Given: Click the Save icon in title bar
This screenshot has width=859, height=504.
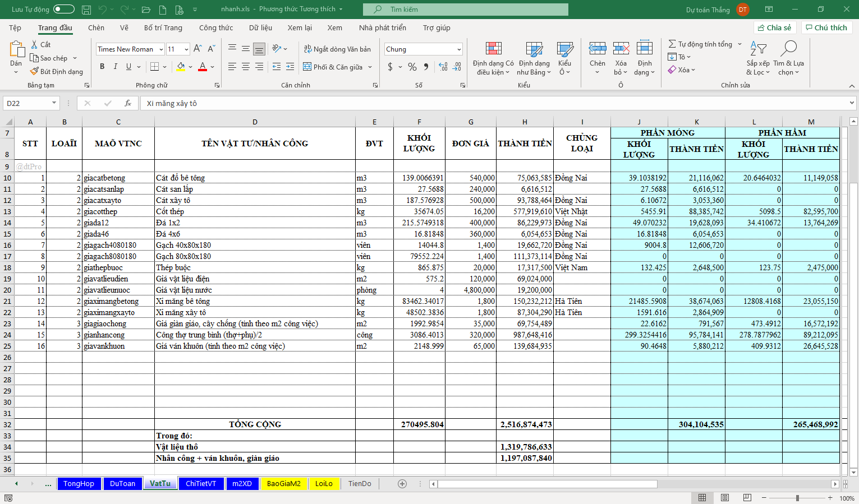Looking at the screenshot, I should [86, 10].
